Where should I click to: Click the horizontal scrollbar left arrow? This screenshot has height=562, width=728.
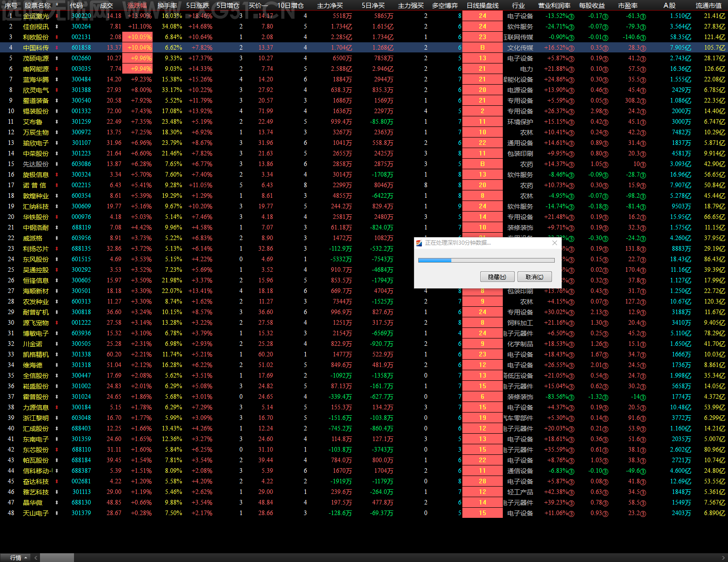(36, 558)
